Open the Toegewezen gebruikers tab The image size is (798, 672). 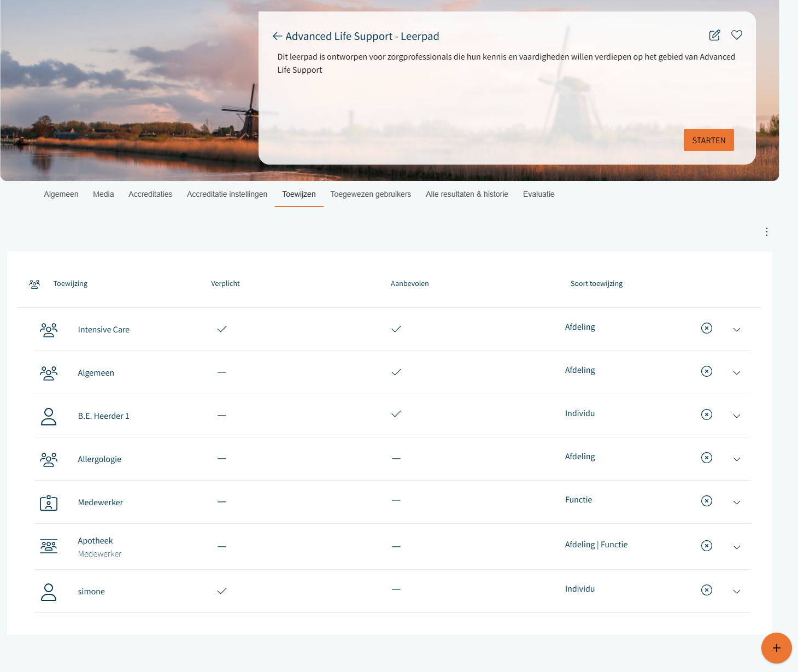371,194
